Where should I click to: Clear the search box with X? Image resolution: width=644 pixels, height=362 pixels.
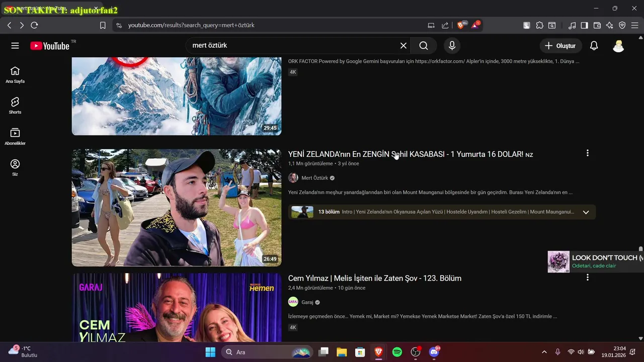[x=404, y=46]
